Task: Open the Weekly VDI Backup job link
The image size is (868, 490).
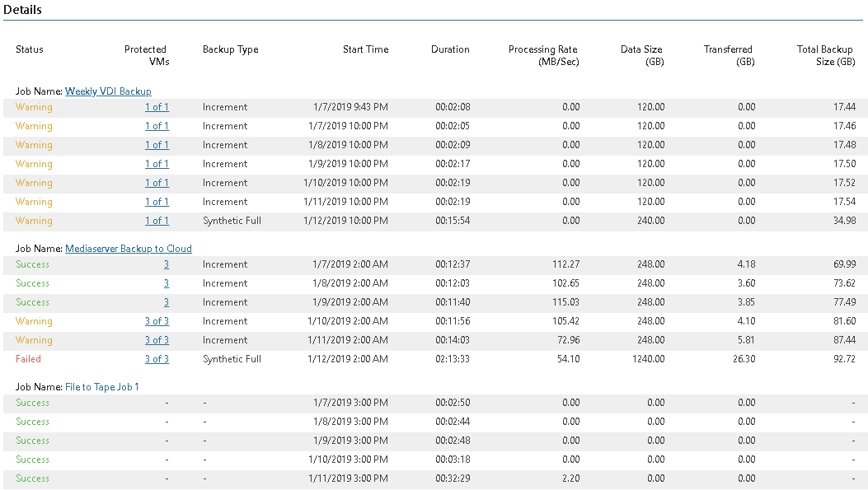Action: coord(108,91)
